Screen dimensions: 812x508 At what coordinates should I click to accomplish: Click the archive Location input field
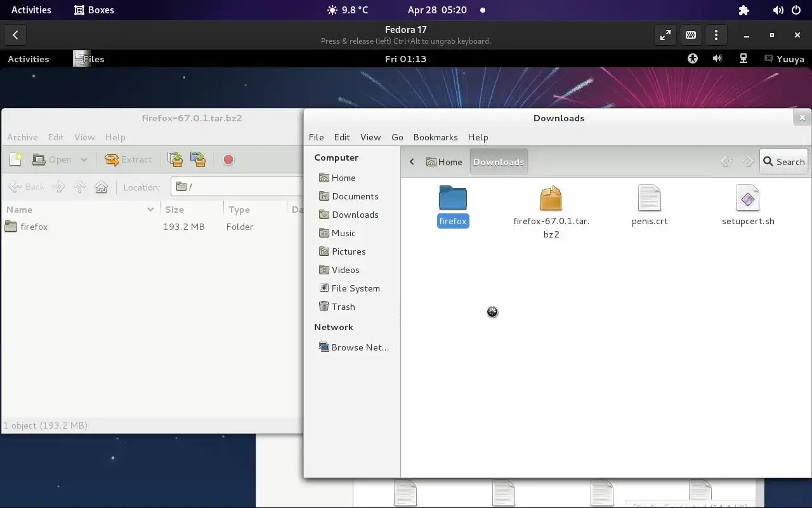[x=238, y=187]
